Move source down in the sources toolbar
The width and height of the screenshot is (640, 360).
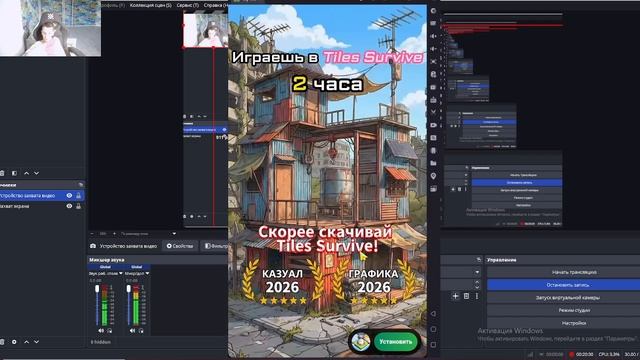36,342
